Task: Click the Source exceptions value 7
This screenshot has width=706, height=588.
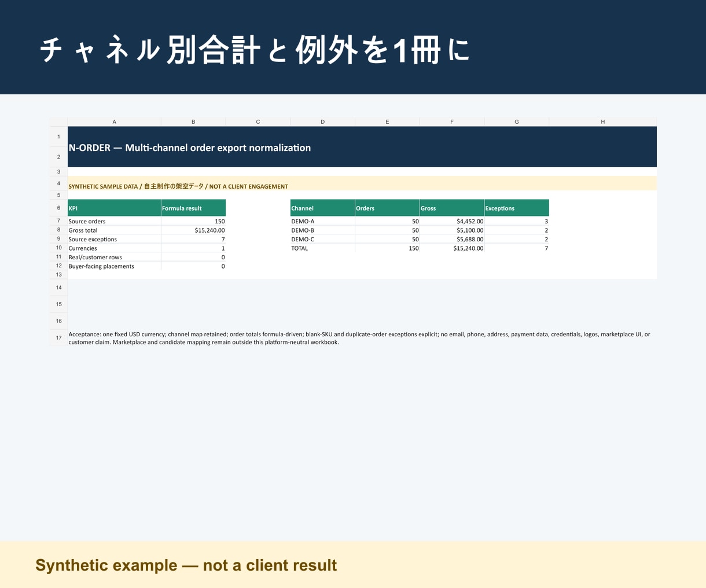Action: coord(193,239)
